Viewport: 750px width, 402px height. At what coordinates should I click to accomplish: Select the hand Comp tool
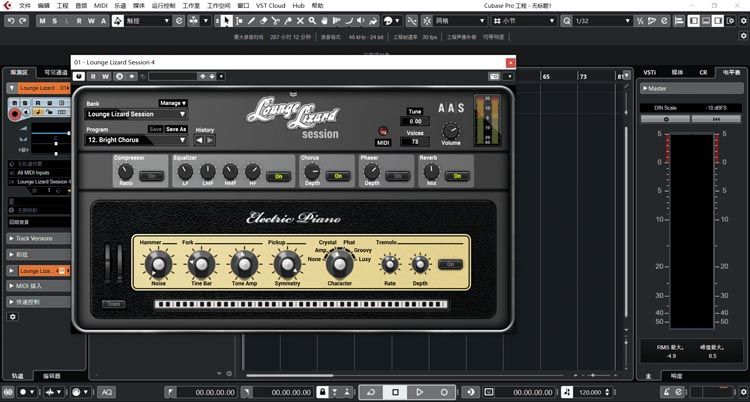(x=325, y=21)
